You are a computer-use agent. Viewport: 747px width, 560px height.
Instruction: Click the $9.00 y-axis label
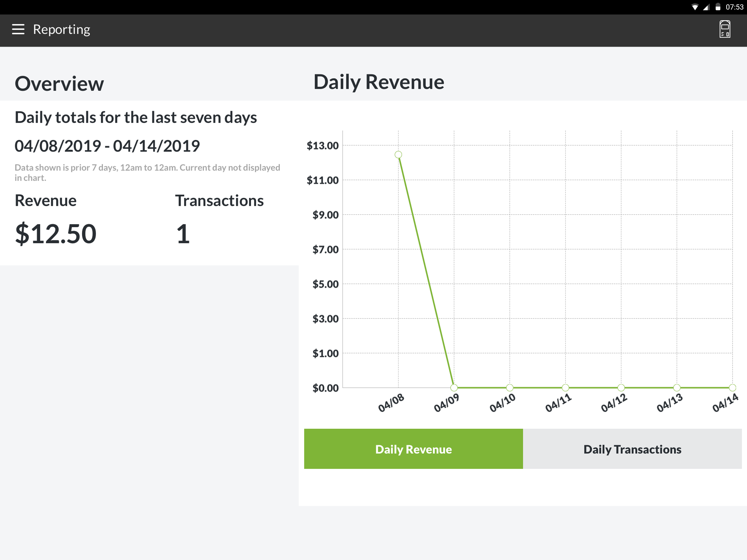[326, 215]
